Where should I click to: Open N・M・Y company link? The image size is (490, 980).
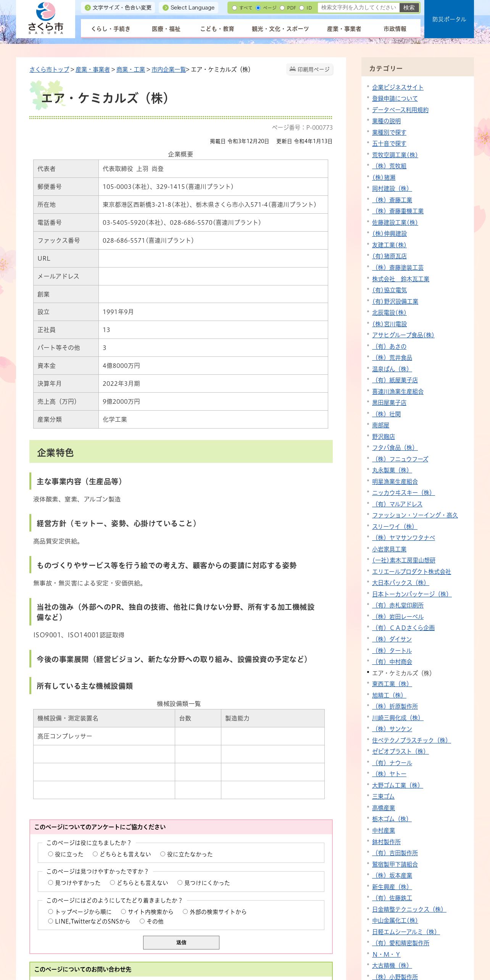click(x=386, y=954)
